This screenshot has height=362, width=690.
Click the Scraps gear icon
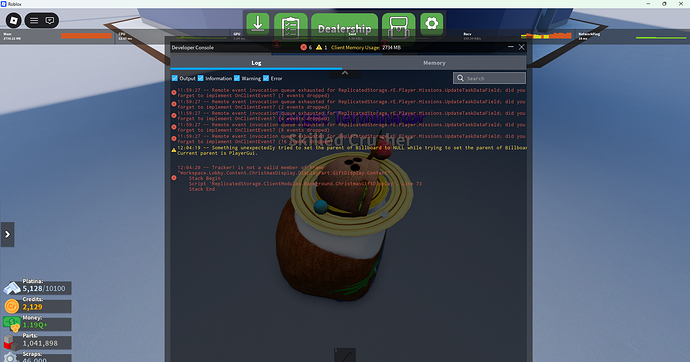point(11,358)
